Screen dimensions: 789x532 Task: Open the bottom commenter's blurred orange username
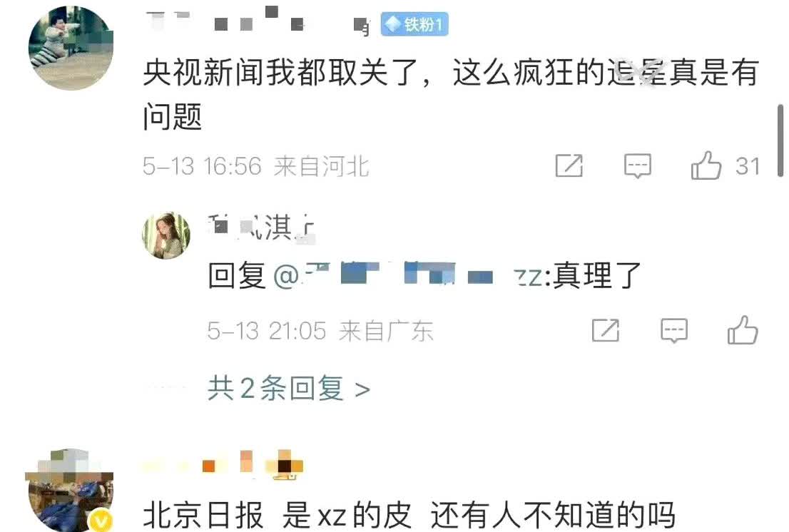coord(224,465)
